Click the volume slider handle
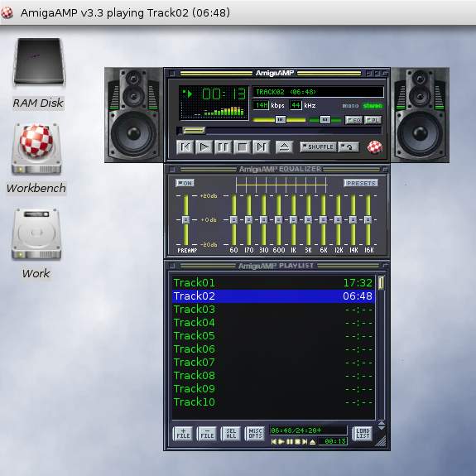 point(280,120)
